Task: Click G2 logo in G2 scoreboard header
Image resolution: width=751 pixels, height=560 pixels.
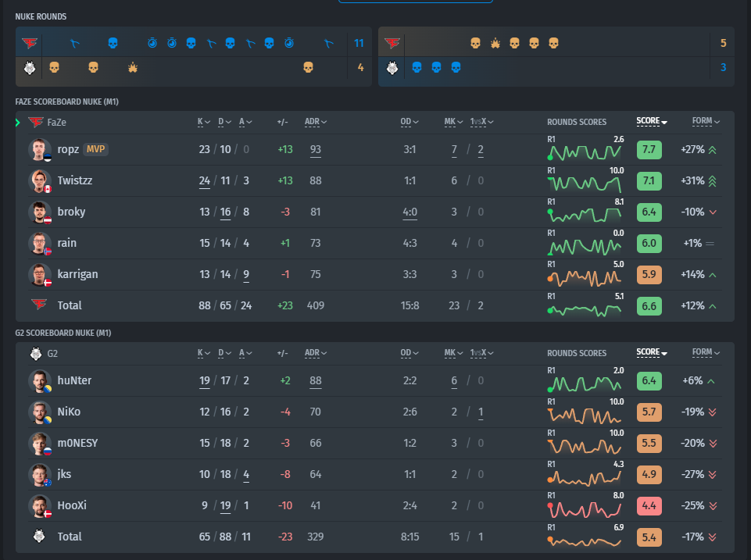Action: (35, 353)
